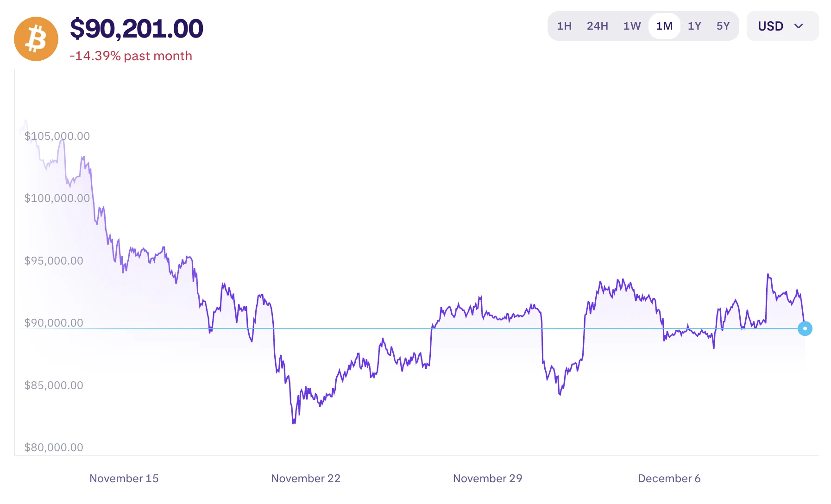Click the $80,000.00 axis label
Screen dimensions: 831x504
click(x=54, y=447)
